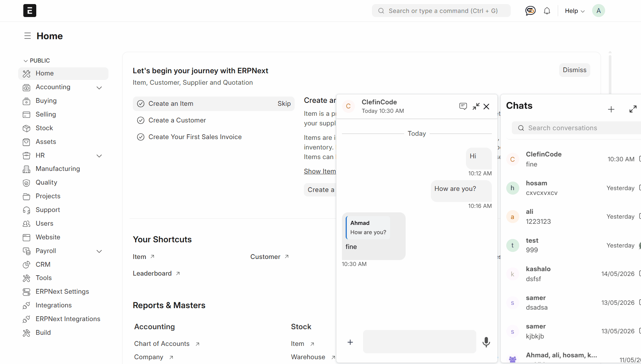Click the chat message input box
The width and height of the screenshot is (641, 364).
pos(419,341)
